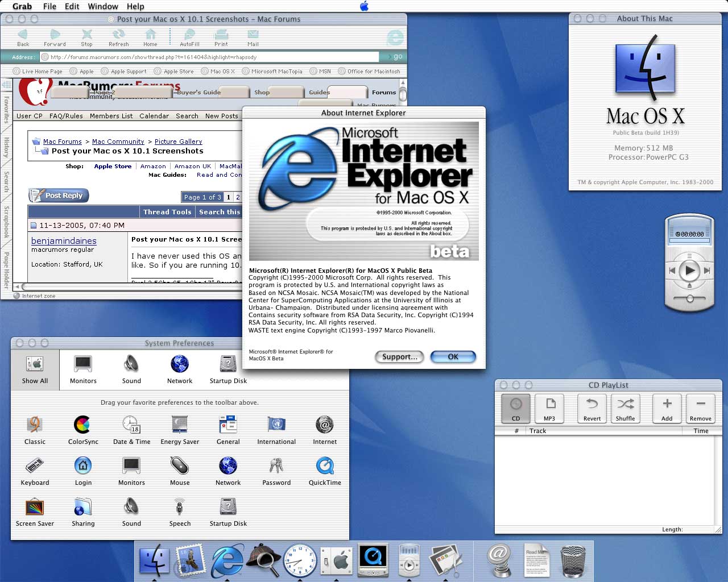Image resolution: width=728 pixels, height=582 pixels.
Task: Open Password preferences pane
Action: point(276,471)
